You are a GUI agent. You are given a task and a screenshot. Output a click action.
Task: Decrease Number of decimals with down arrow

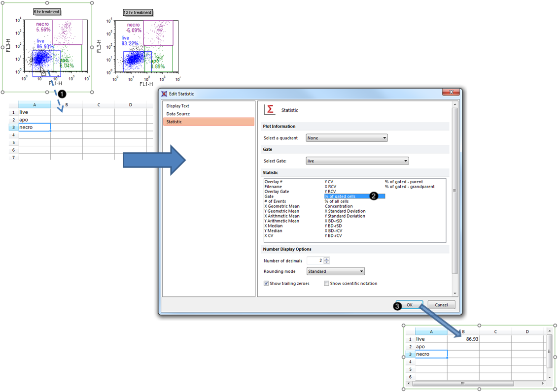tap(326, 262)
